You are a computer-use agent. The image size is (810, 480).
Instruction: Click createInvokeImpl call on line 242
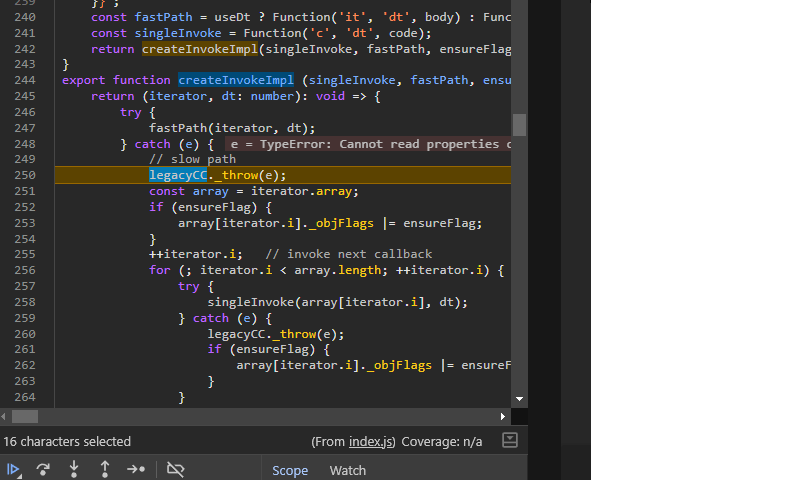click(200, 49)
